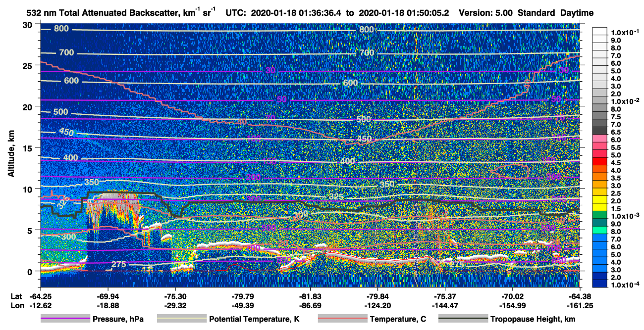Click the altitude axis tick '25'

click(29, 65)
